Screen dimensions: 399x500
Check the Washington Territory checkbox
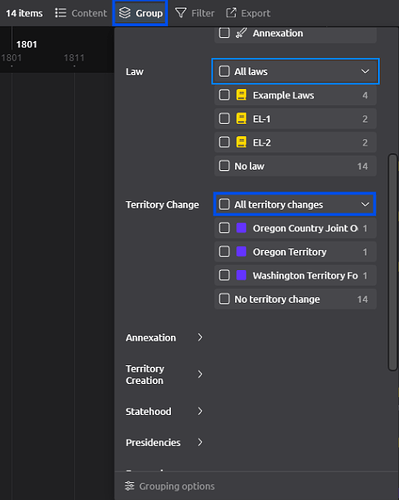point(224,275)
